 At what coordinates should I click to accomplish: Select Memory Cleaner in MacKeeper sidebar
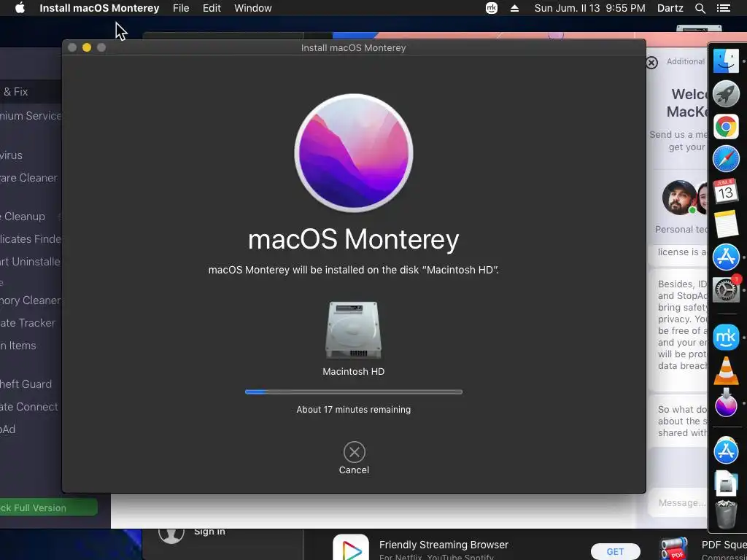(31, 300)
